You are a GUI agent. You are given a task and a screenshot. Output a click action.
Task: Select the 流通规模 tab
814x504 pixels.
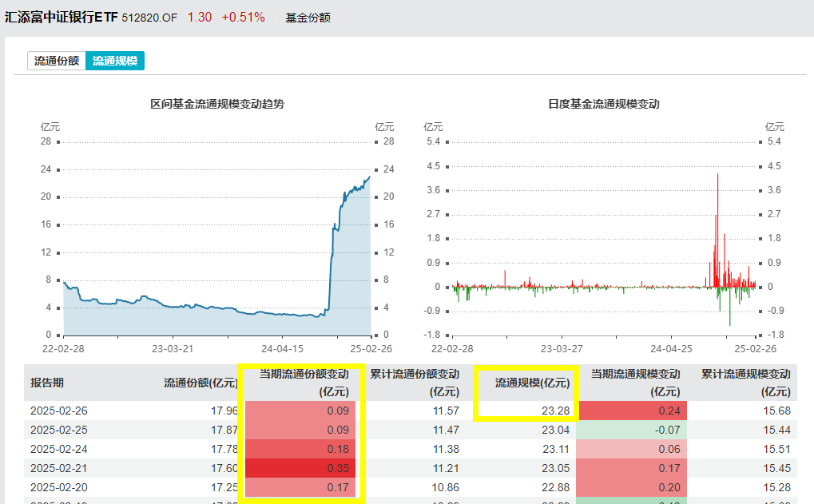click(x=115, y=61)
